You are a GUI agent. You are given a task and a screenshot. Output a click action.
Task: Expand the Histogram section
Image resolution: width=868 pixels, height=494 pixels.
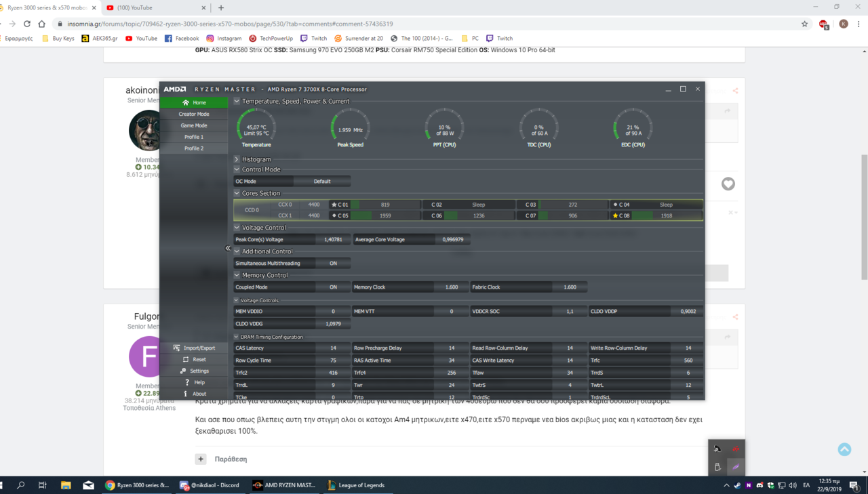pos(237,159)
